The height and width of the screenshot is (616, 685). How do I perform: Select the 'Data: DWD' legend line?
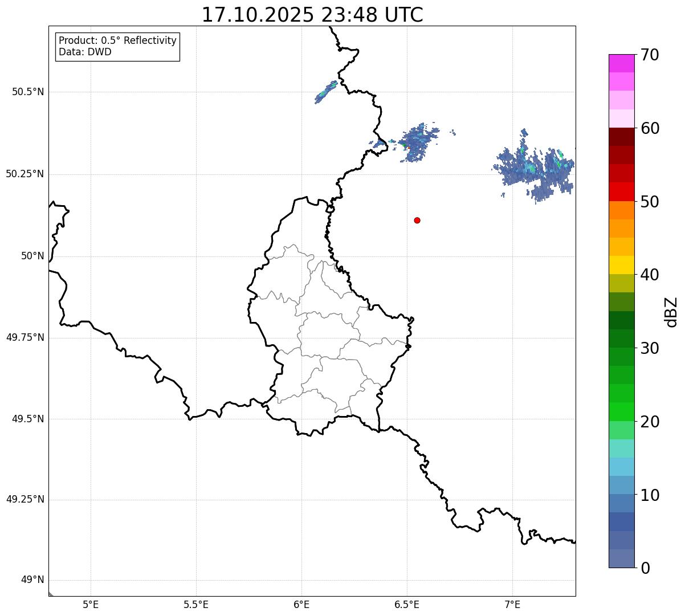85,52
